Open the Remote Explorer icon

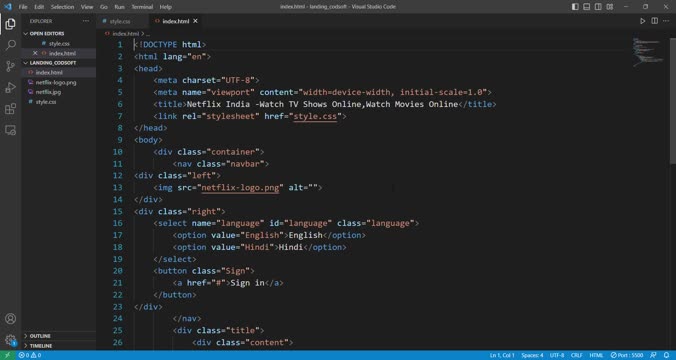[x=10, y=130]
